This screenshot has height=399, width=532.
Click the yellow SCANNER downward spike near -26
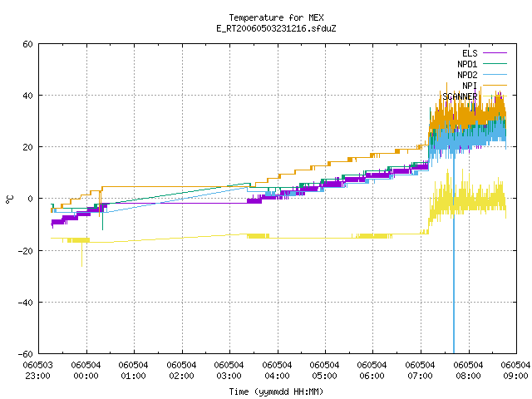(81, 254)
